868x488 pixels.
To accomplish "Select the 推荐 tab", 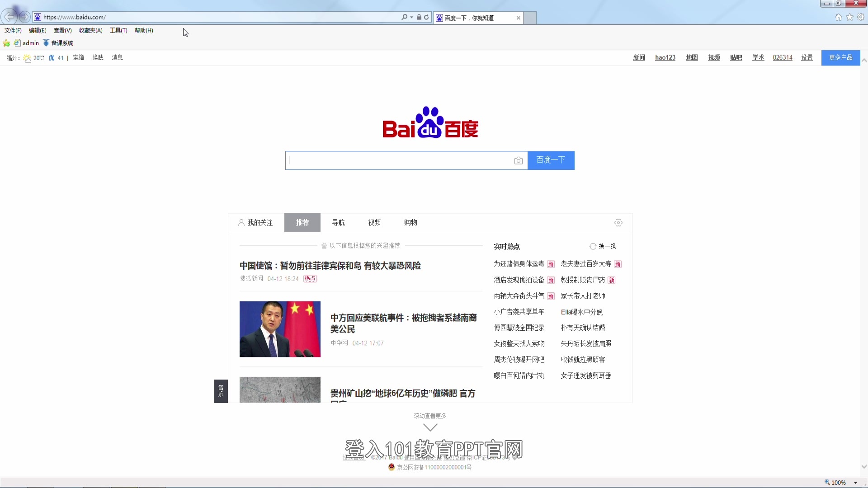I will [x=302, y=223].
